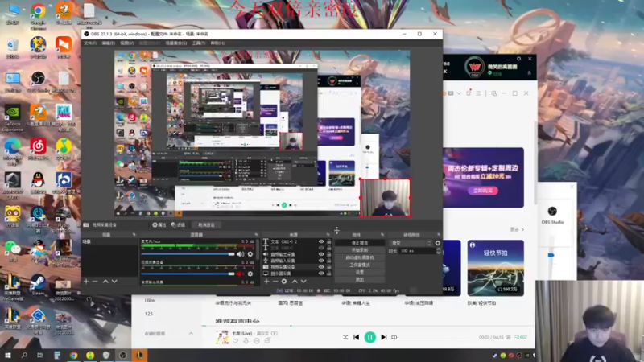Open OBS Settings button in Controls
The width and height of the screenshot is (644, 362).
[x=360, y=272]
